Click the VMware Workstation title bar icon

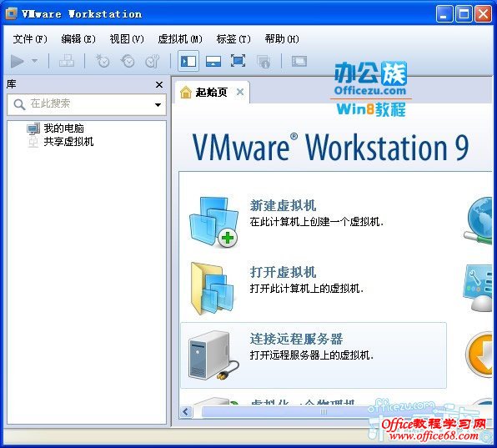(12, 13)
